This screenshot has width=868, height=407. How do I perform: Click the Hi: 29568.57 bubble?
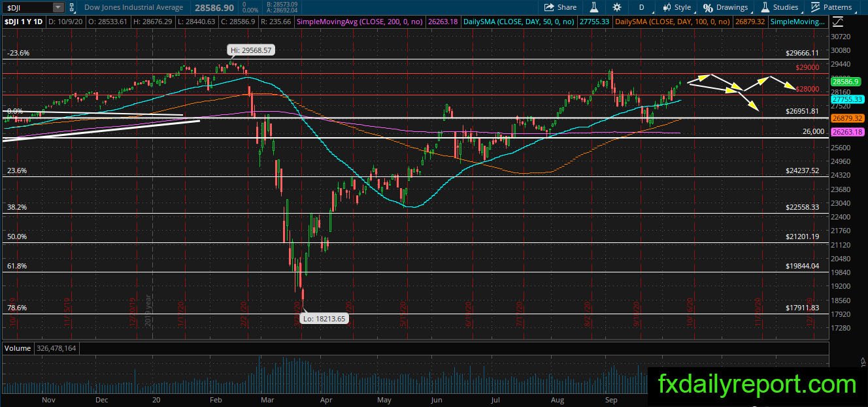click(250, 50)
